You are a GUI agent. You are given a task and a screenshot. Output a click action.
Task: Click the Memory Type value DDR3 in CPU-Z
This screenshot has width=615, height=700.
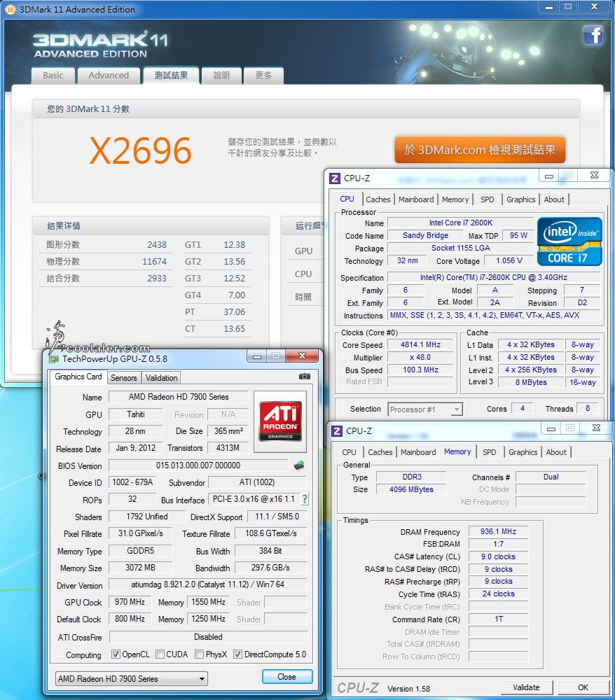(x=411, y=477)
